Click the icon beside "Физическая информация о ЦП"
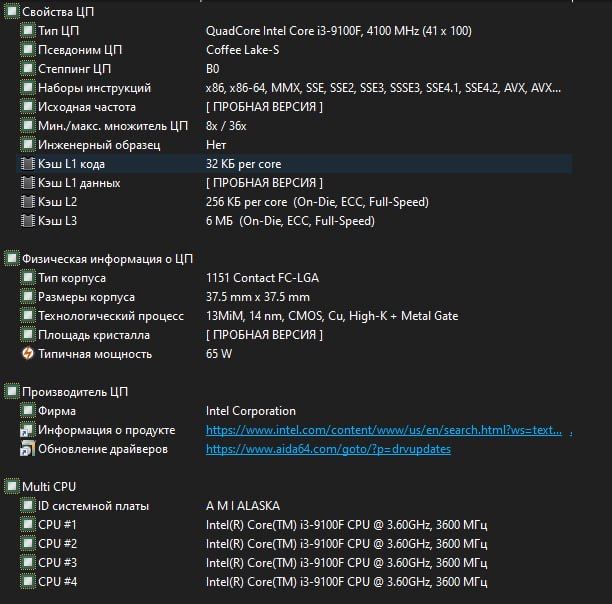The image size is (612, 604). pyautogui.click(x=11, y=259)
